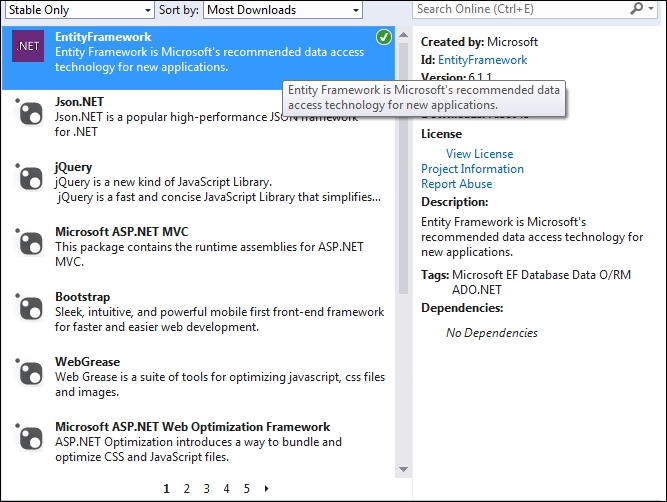Select the Json.NET package title
This screenshot has width=667, height=502.
[79, 102]
